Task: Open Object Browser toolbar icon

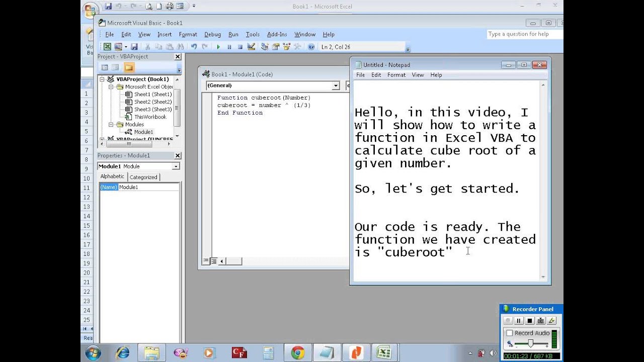Action: pyautogui.click(x=286, y=47)
